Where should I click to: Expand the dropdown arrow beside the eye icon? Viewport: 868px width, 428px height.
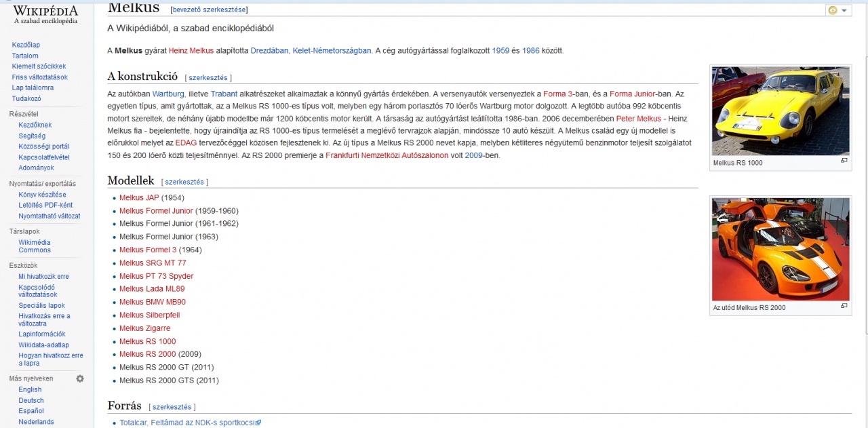click(844, 10)
